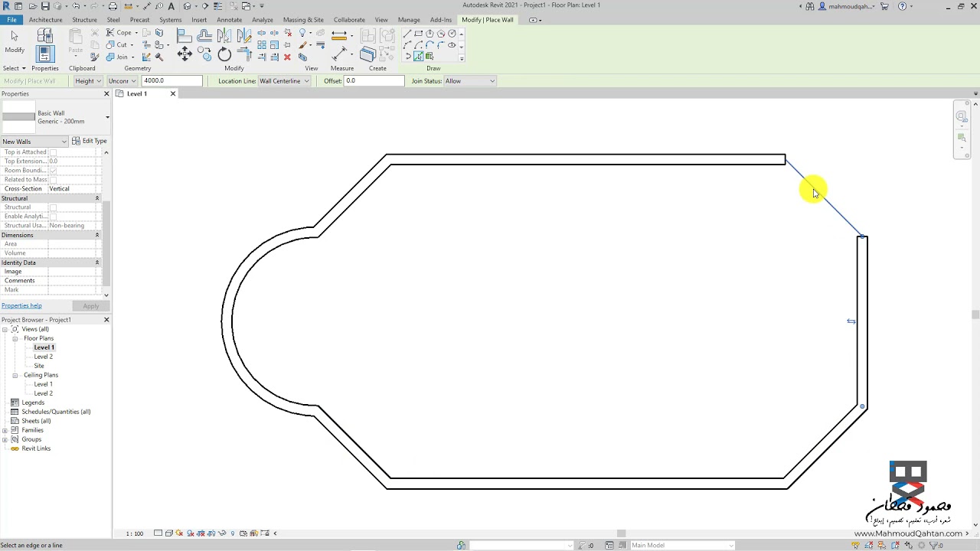Toggle the Top is Attached checkbox

[53, 152]
